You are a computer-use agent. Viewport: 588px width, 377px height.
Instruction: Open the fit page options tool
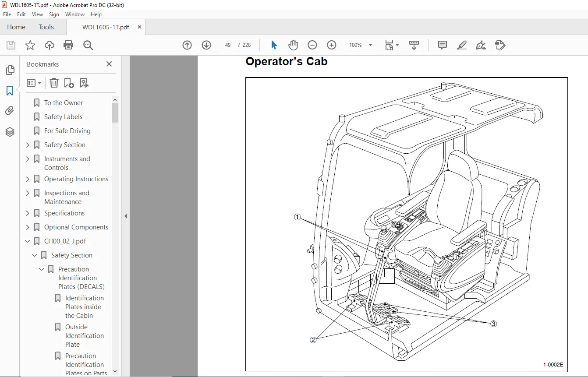click(x=391, y=45)
